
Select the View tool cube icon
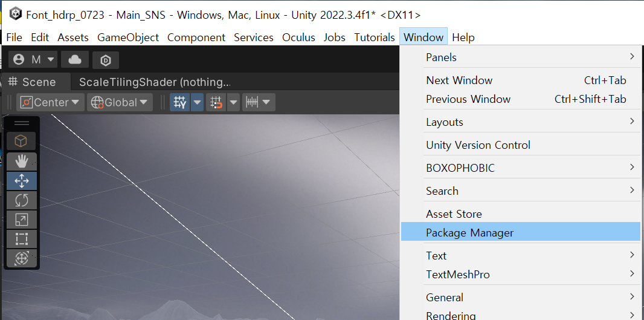tap(21, 141)
